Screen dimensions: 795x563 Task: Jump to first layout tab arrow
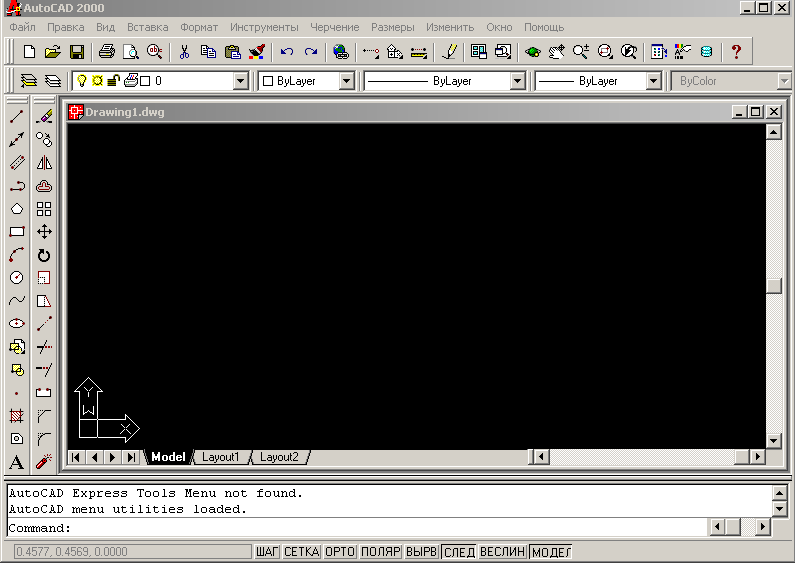76,458
